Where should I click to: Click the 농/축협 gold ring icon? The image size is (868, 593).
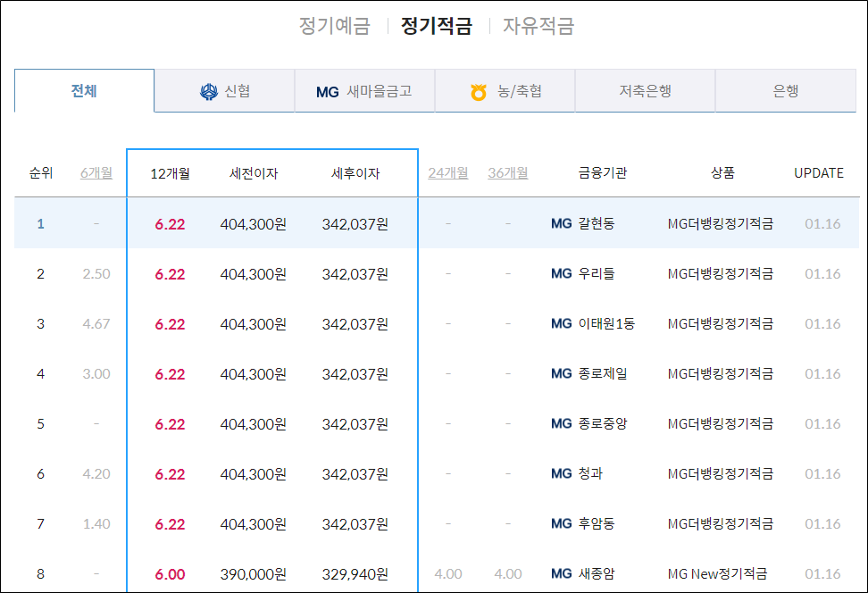coord(479,92)
